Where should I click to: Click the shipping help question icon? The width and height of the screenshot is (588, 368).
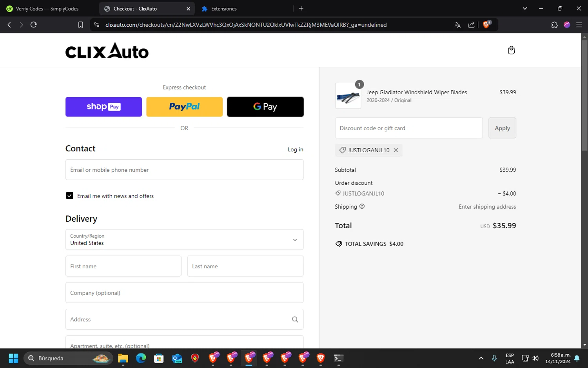click(362, 206)
